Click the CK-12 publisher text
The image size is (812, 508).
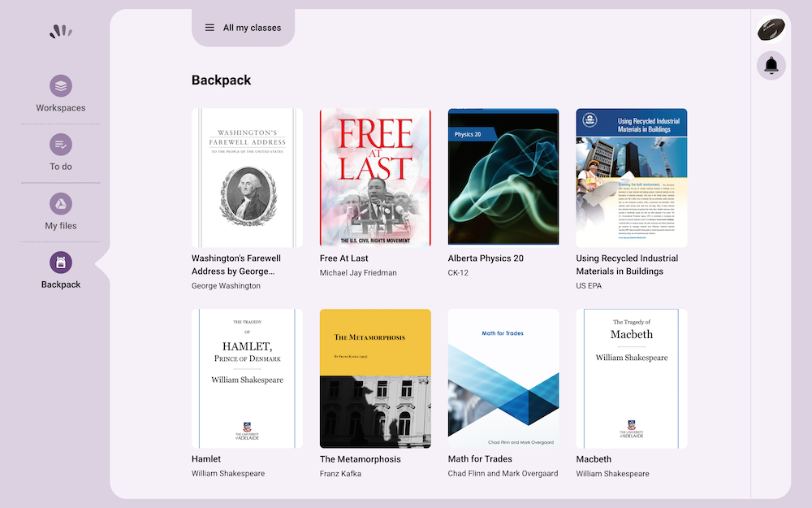(x=458, y=272)
